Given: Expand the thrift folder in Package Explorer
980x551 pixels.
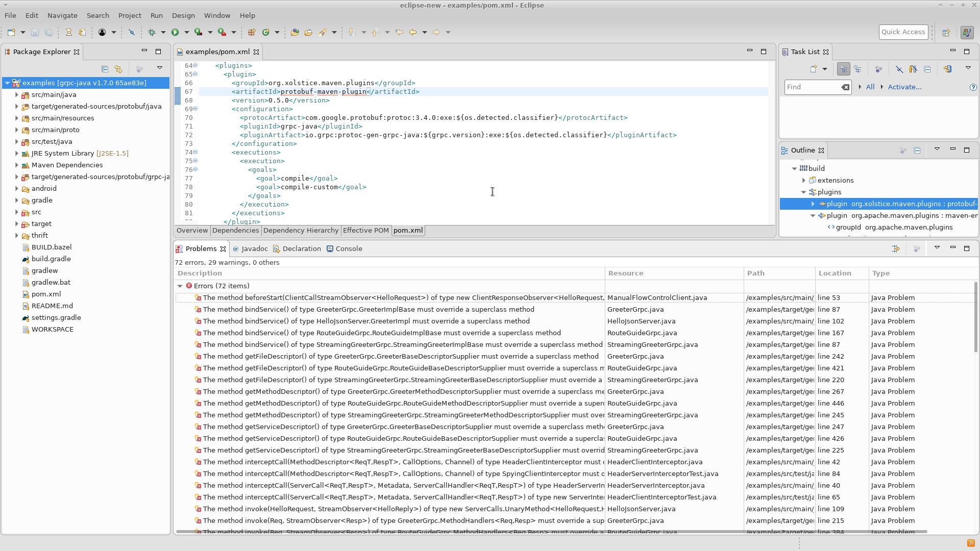Looking at the screenshot, I should (17, 235).
